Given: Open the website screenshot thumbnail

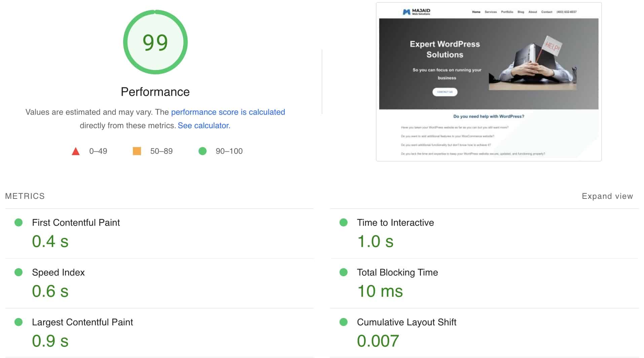Looking at the screenshot, I should (x=489, y=82).
